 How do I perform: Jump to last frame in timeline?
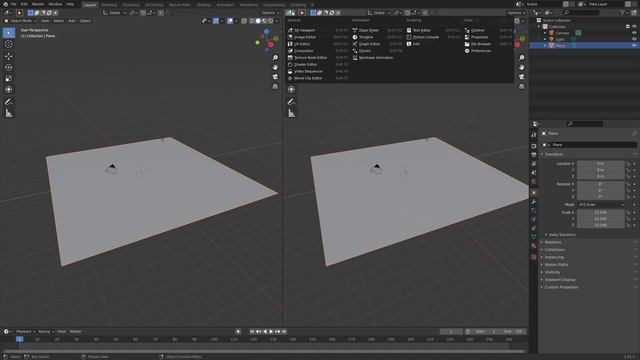coord(284,332)
